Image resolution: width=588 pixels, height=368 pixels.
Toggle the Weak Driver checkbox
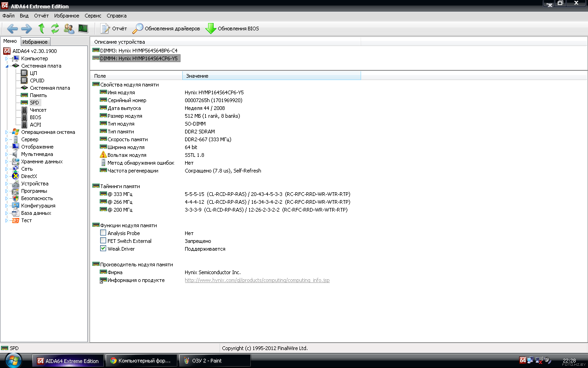click(x=103, y=249)
